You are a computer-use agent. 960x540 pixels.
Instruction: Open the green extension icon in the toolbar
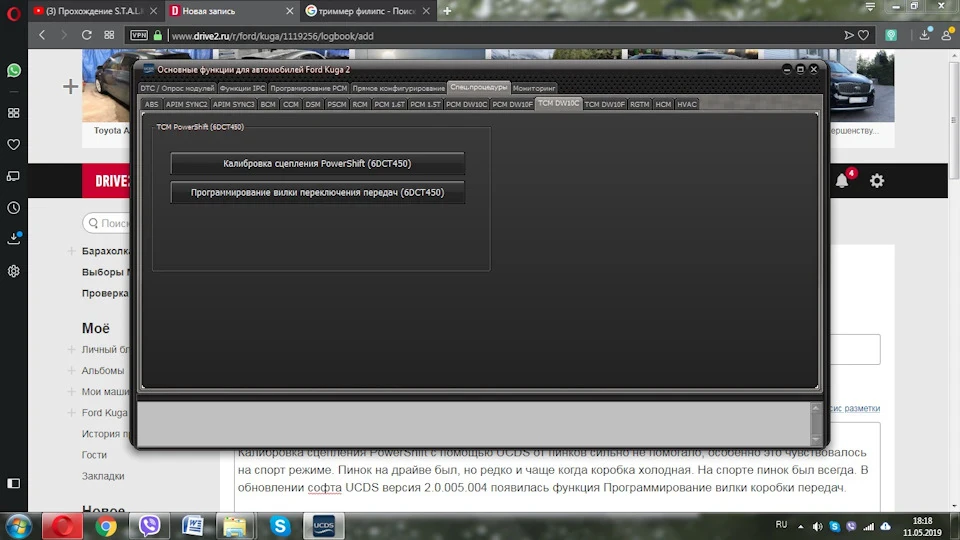coord(891,36)
